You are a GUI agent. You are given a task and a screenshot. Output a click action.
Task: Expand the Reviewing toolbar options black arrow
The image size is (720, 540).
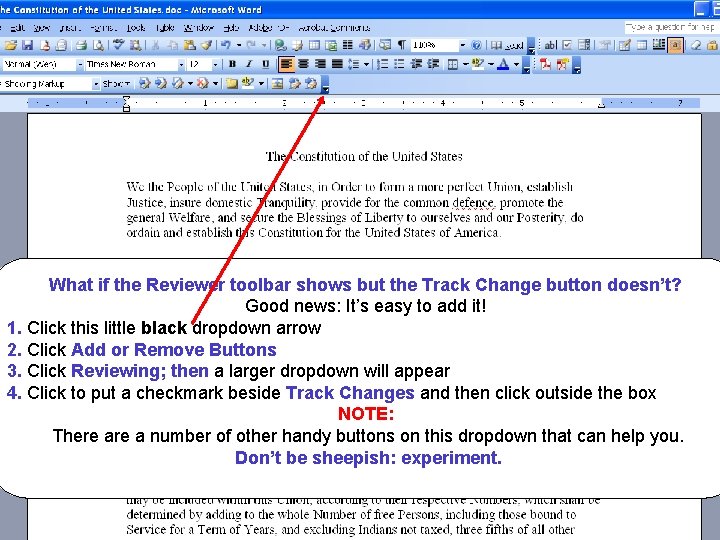coord(325,86)
